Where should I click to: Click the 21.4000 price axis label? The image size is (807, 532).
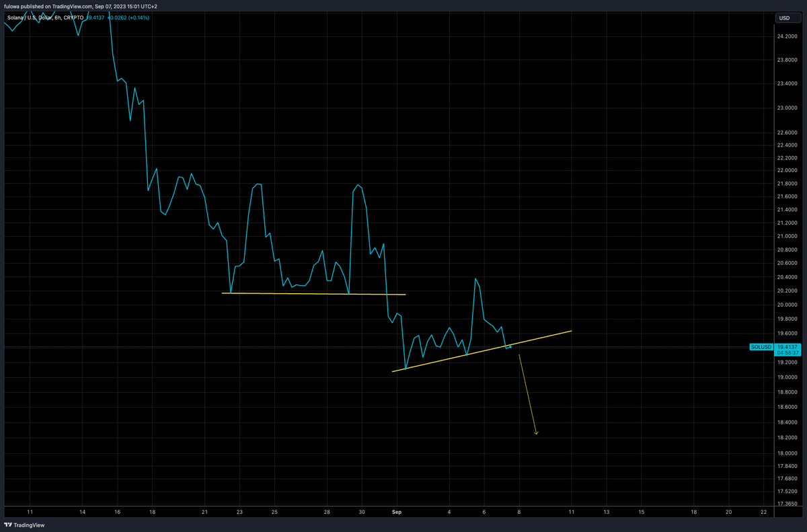787,210
